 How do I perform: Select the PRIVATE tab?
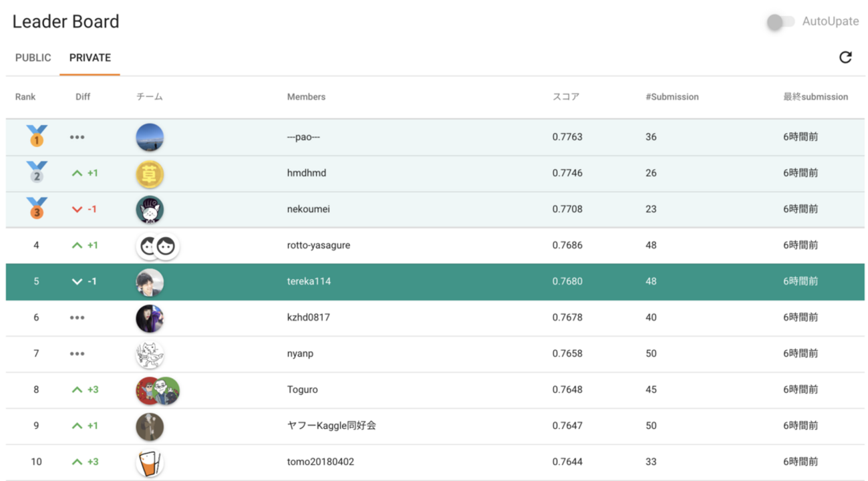(90, 57)
